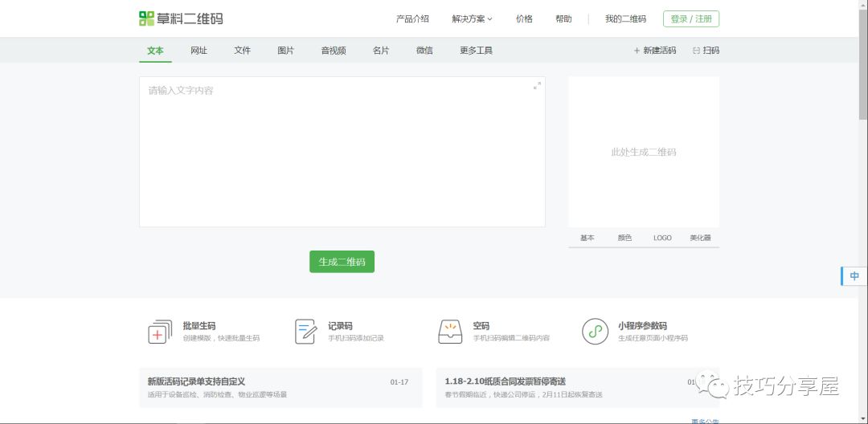Open the 空码 inbox tray icon
Screen dimensions: 868x424
(x=450, y=332)
